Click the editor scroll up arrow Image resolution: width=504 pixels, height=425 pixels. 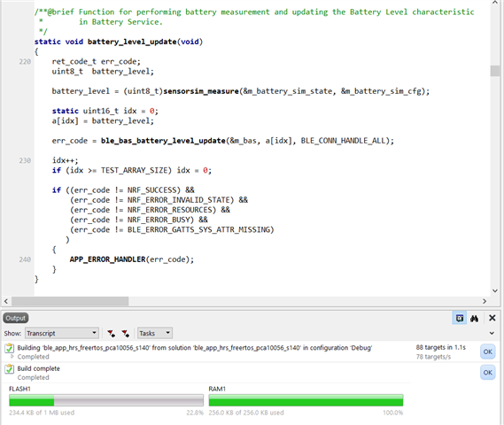click(495, 3)
